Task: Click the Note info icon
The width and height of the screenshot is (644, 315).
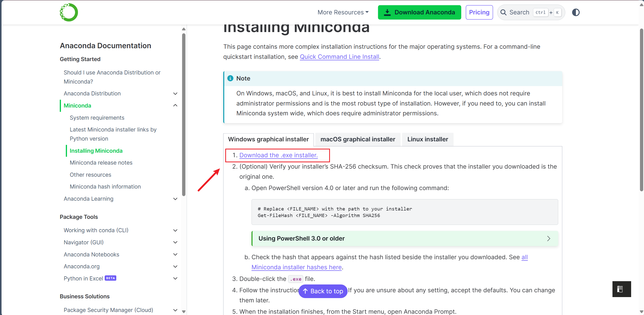Action: 230,78
